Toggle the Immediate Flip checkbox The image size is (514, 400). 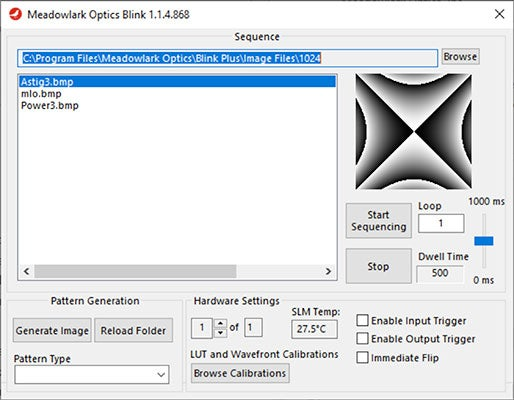pyautogui.click(x=362, y=358)
